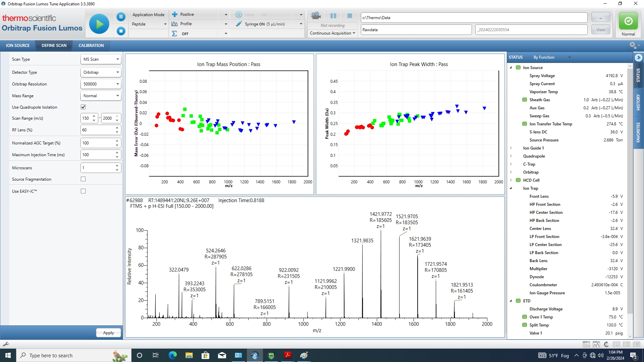Open the Orbitrap Resolution dropdown
The image size is (644, 362).
(x=117, y=84)
